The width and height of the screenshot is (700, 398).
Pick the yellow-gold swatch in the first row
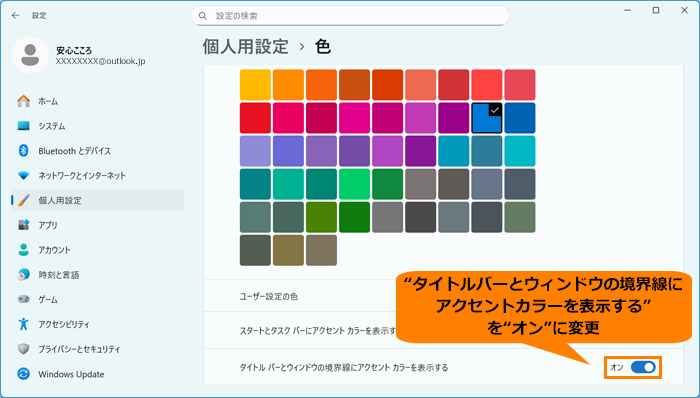tap(255, 85)
